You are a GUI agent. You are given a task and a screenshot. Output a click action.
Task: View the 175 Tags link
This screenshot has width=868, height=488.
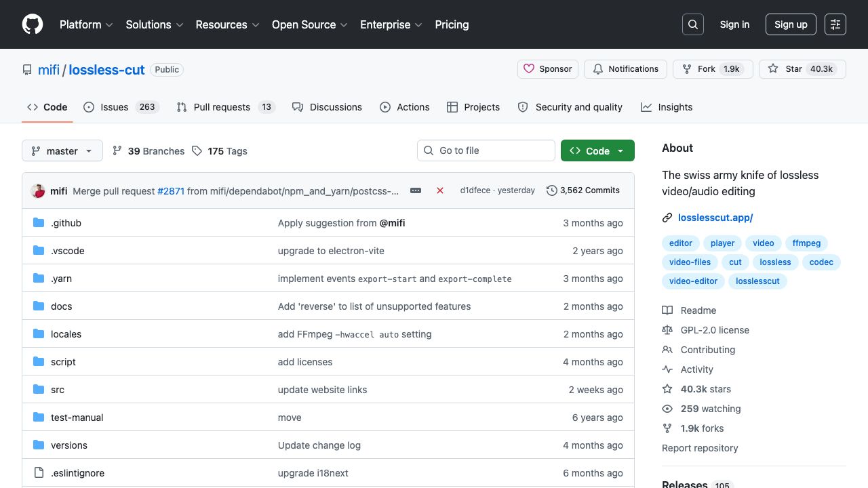(219, 151)
